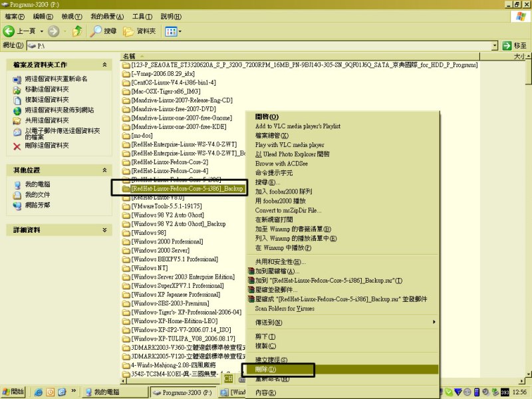Screen dimensions: 532x399
Task: Click the Forward arrow toolbar icon
Action: coord(53,31)
